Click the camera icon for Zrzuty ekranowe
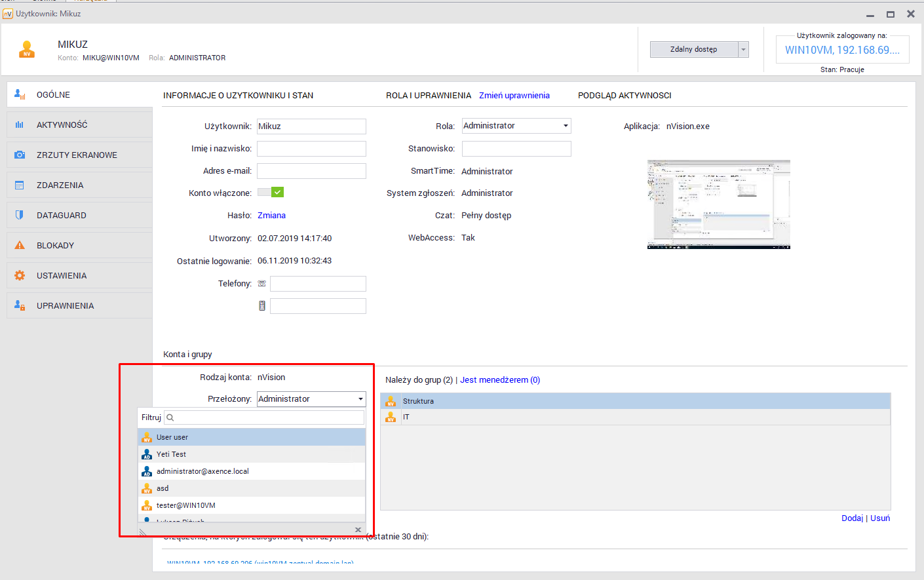 pos(20,155)
